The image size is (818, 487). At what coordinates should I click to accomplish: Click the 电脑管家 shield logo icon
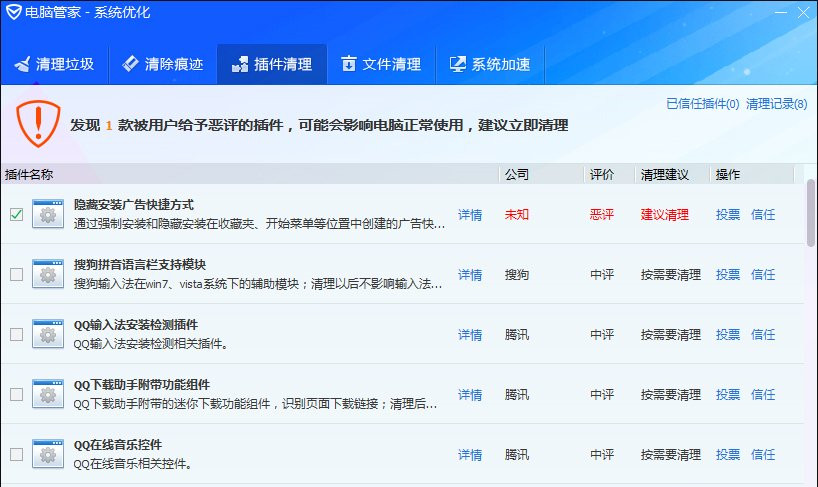(13, 12)
